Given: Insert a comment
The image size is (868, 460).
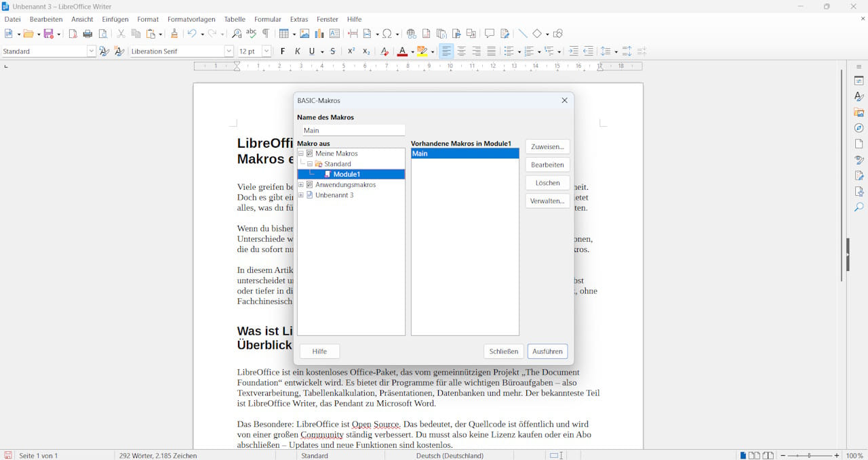Looking at the screenshot, I should pyautogui.click(x=489, y=33).
